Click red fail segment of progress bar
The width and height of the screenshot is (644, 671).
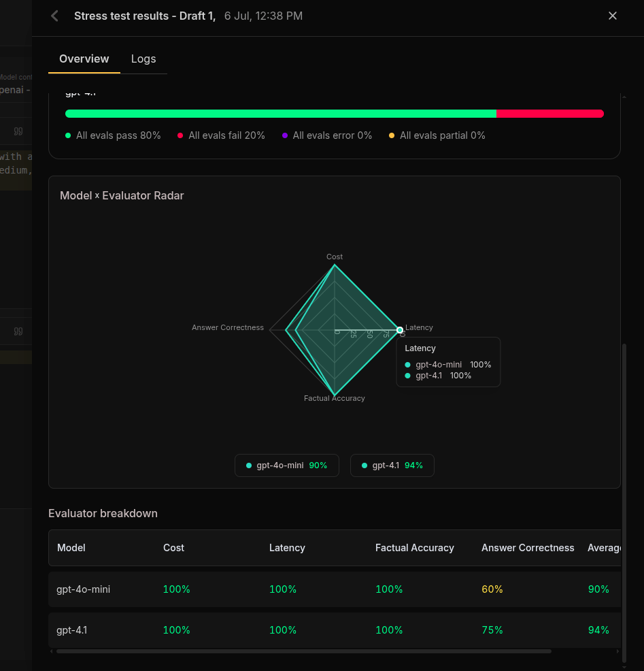[550, 114]
